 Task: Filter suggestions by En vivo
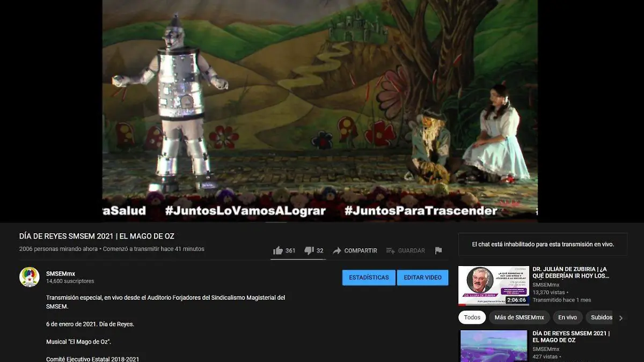(567, 317)
